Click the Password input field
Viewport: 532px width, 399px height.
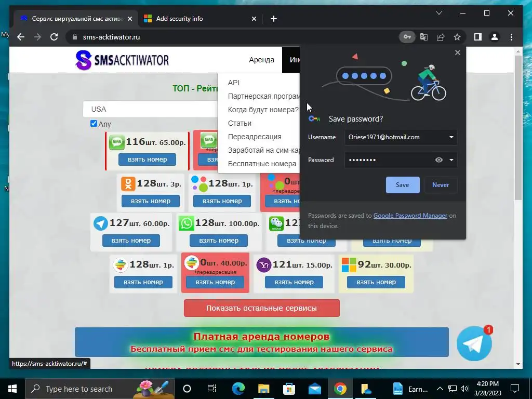tap(401, 160)
